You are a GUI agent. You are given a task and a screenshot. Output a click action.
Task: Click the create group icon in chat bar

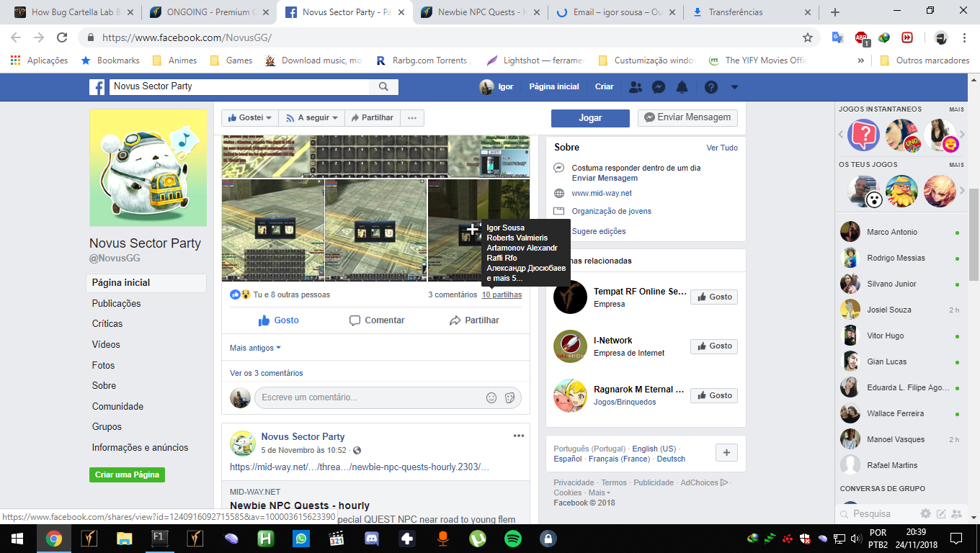click(957, 514)
